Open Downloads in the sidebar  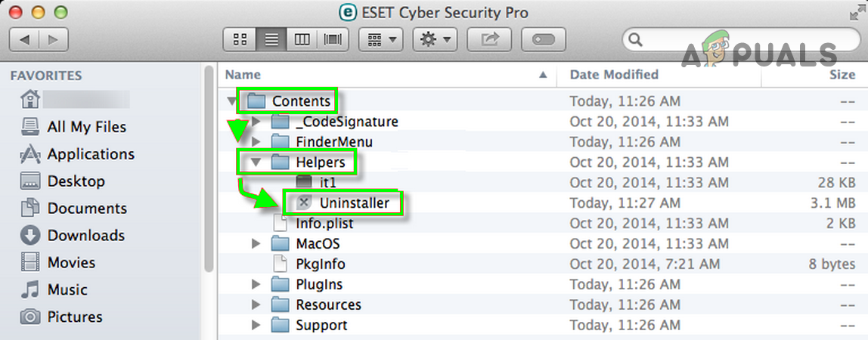[85, 236]
